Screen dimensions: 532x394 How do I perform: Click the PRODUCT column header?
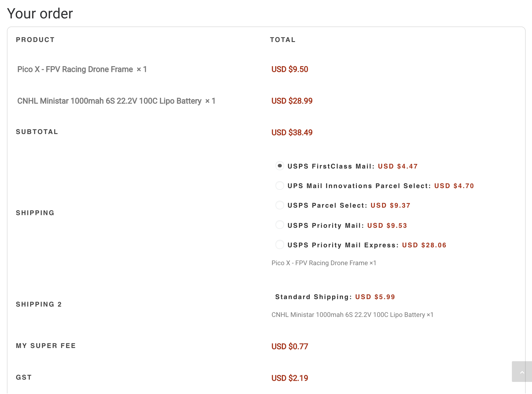click(35, 40)
